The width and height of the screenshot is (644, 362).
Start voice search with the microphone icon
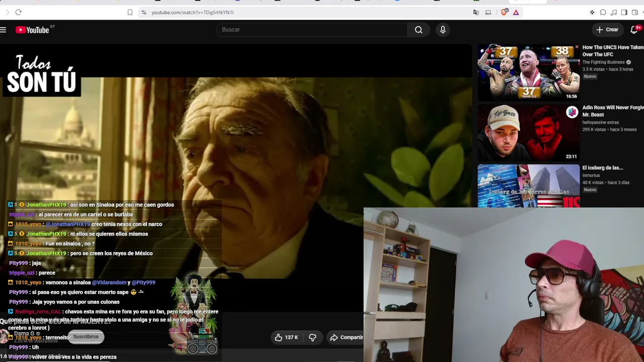click(443, 30)
